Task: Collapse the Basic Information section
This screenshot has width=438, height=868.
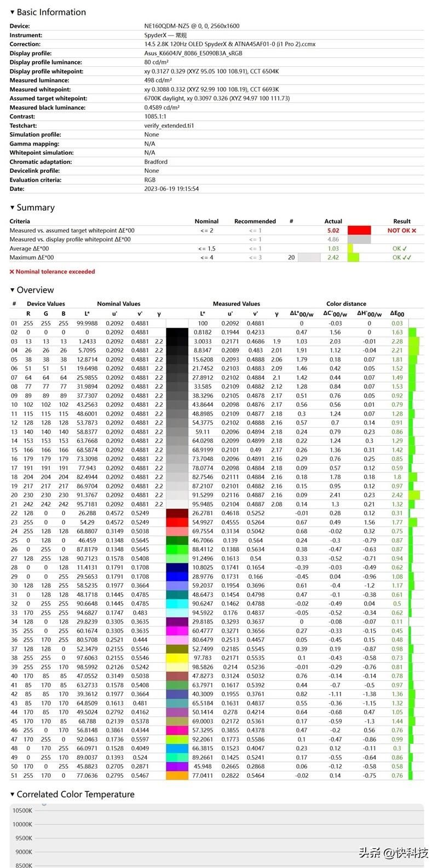Action: tap(12, 12)
